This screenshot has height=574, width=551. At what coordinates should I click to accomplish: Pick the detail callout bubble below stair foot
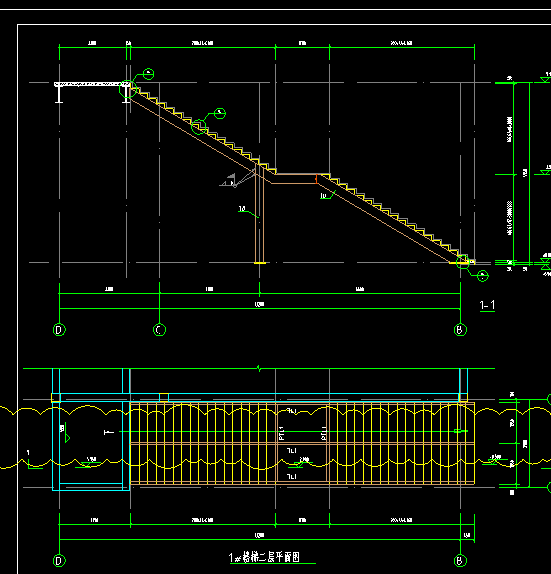tap(483, 276)
